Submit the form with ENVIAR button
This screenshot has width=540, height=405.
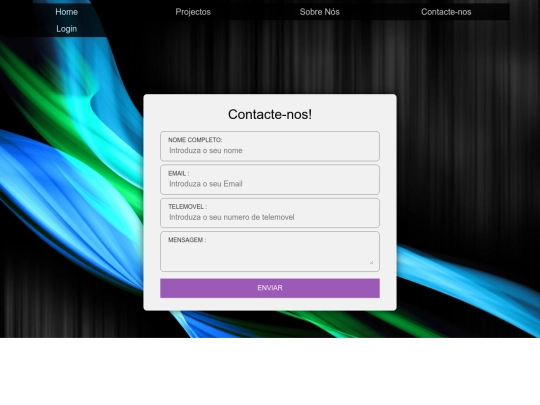(x=270, y=288)
